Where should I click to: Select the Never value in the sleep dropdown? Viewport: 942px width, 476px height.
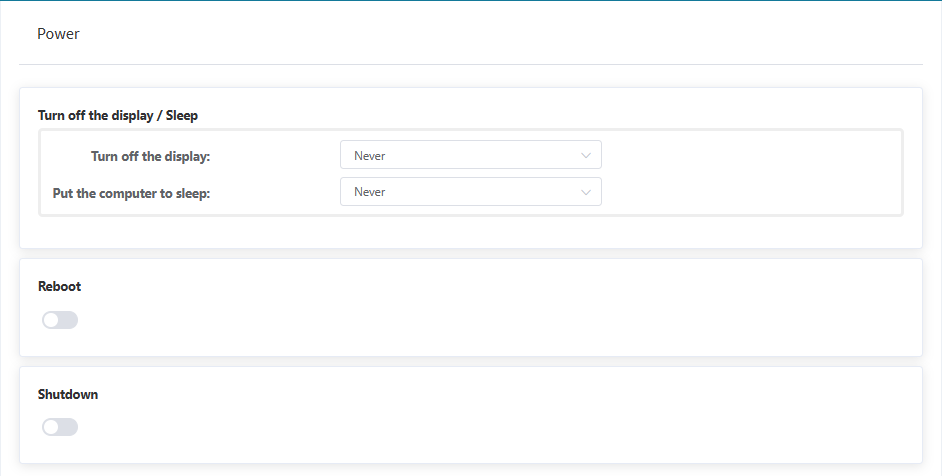click(370, 192)
